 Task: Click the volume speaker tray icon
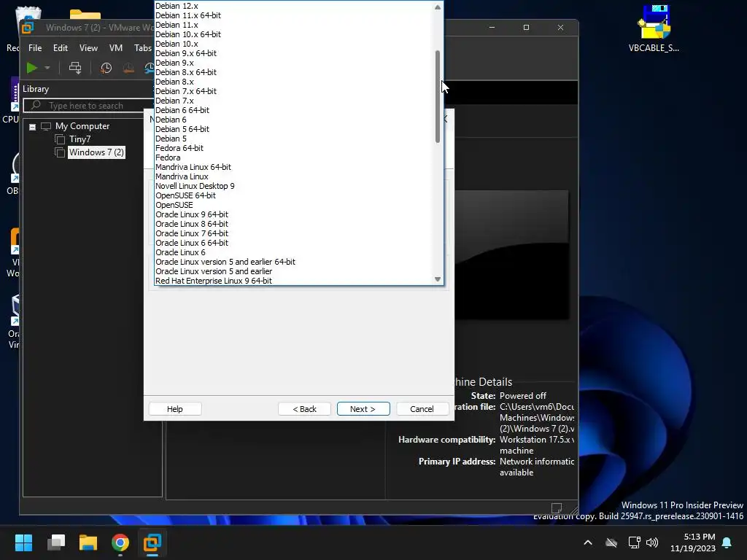pos(652,542)
